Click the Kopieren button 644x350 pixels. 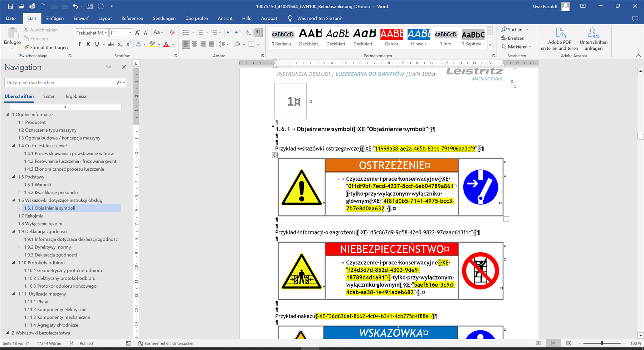(x=35, y=39)
